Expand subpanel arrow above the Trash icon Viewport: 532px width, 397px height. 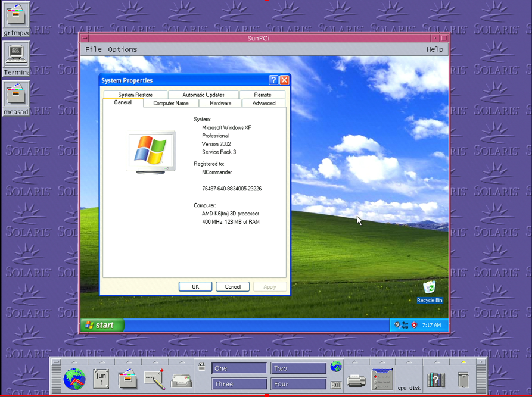click(463, 362)
